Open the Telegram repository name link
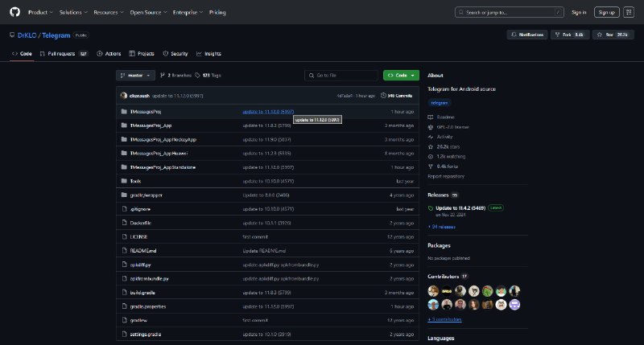 pos(56,35)
